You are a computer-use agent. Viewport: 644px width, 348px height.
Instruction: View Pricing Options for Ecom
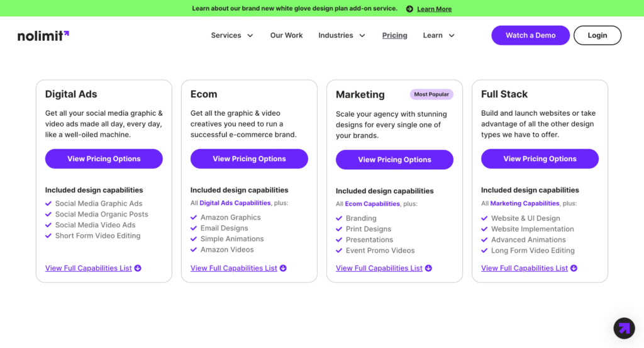click(x=249, y=159)
